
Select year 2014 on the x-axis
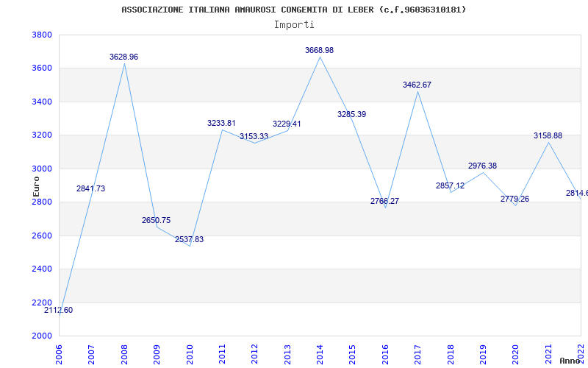pyautogui.click(x=320, y=354)
